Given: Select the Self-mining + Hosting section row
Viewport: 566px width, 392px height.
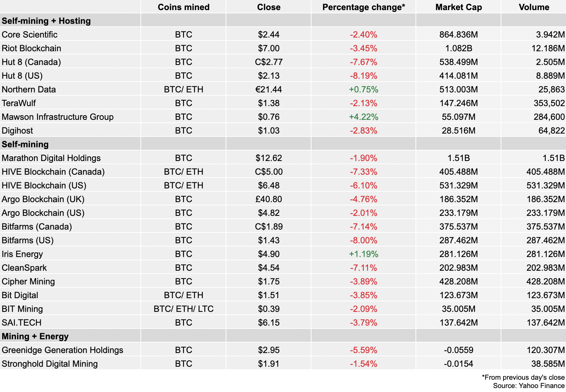Looking at the screenshot, I should 46,21.
